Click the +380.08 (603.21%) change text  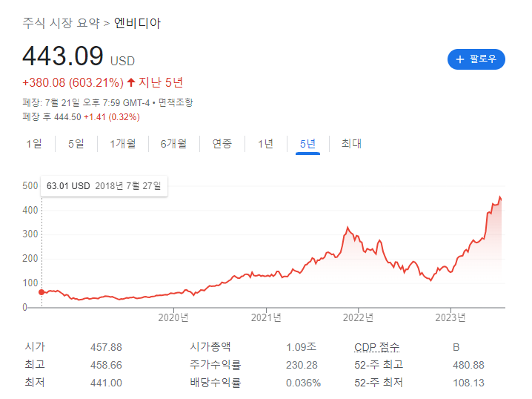click(x=73, y=82)
